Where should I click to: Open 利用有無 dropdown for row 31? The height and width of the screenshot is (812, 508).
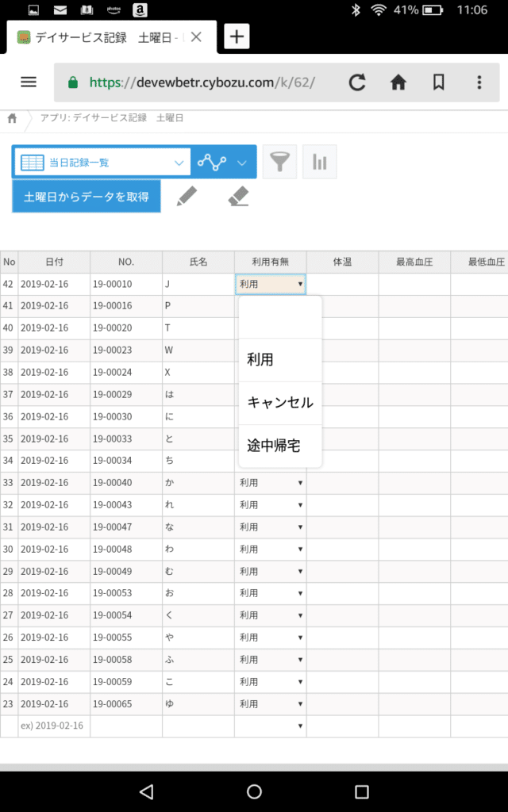pyautogui.click(x=271, y=527)
